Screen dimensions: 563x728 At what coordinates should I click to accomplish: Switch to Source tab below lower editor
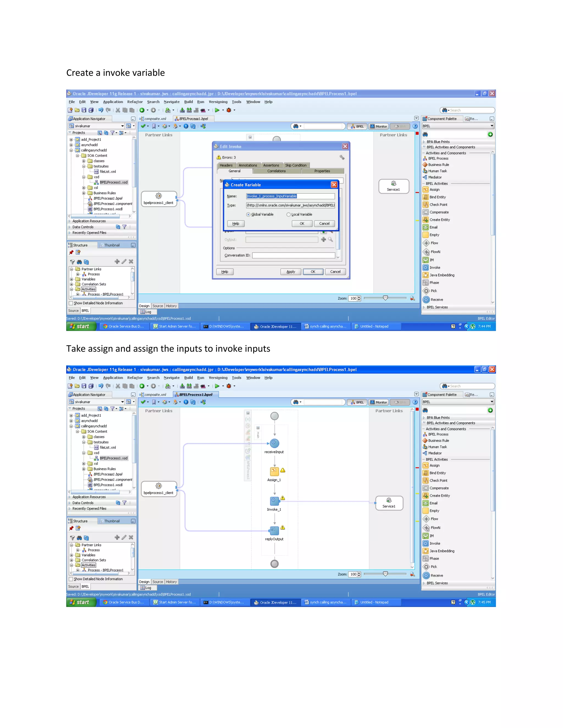tap(158, 582)
